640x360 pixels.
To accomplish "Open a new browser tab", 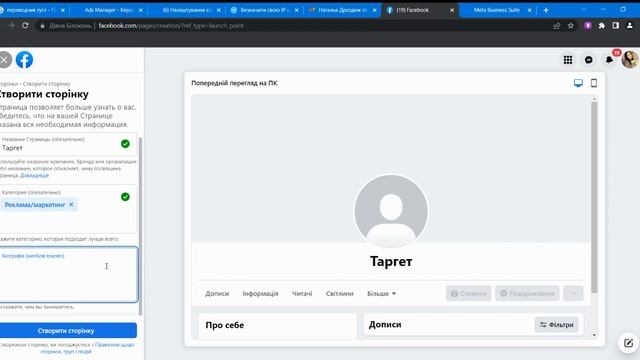I will tap(546, 10).
